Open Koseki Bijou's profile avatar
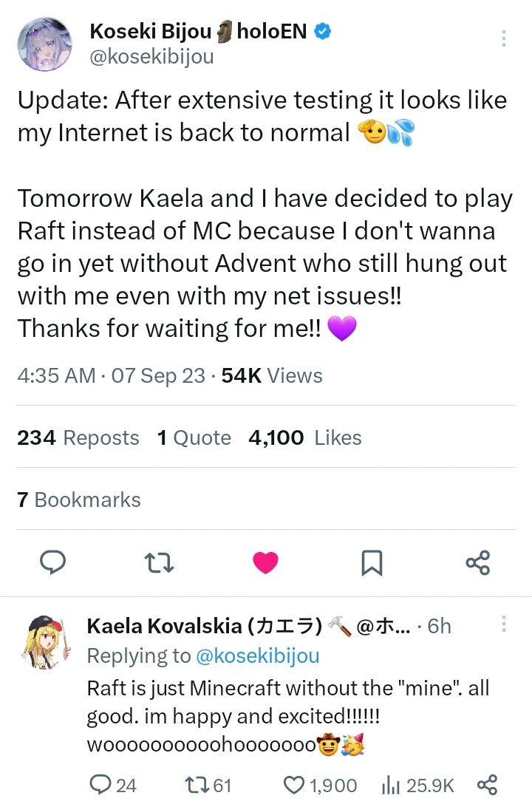The image size is (532, 804). coord(44,44)
